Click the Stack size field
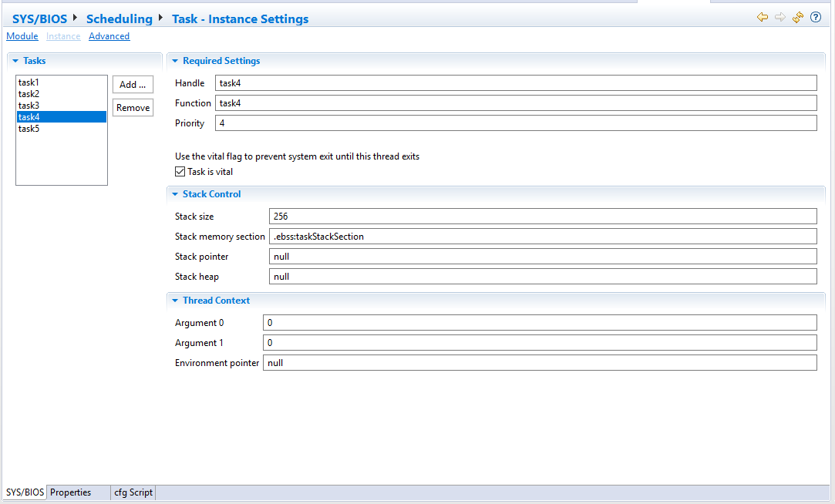This screenshot has height=504, width=835. pos(544,217)
